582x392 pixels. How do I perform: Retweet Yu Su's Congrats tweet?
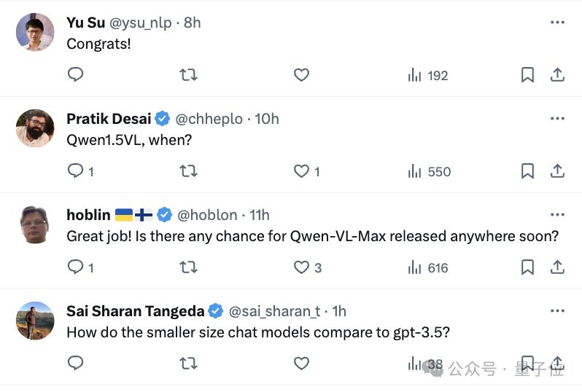[x=188, y=75]
